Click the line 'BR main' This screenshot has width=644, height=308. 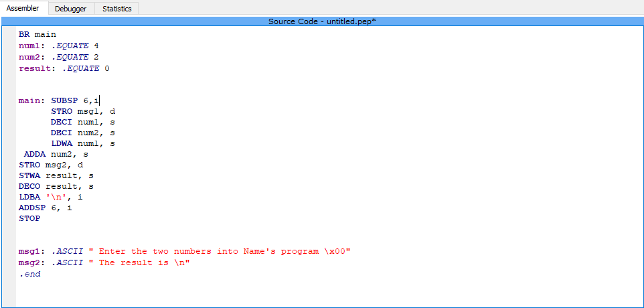[37, 35]
